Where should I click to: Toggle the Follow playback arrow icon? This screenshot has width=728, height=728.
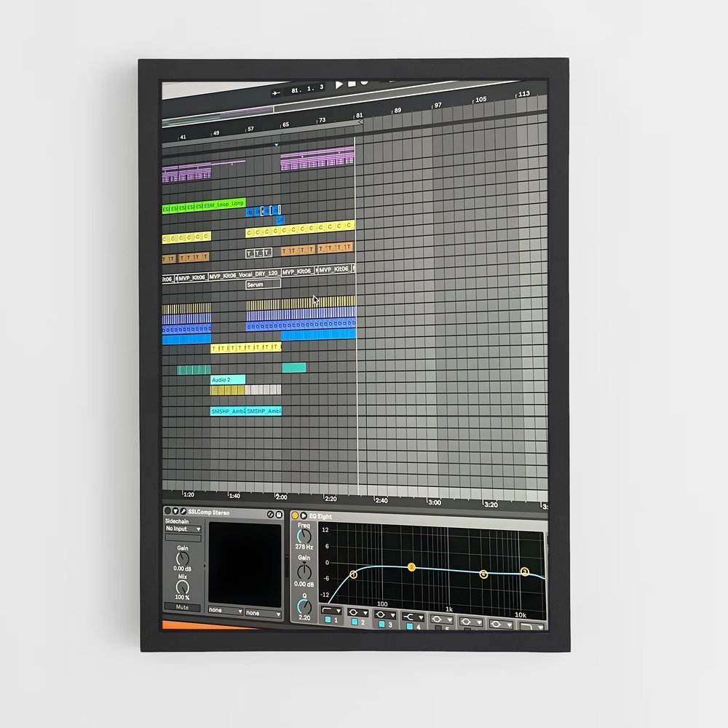(x=276, y=93)
